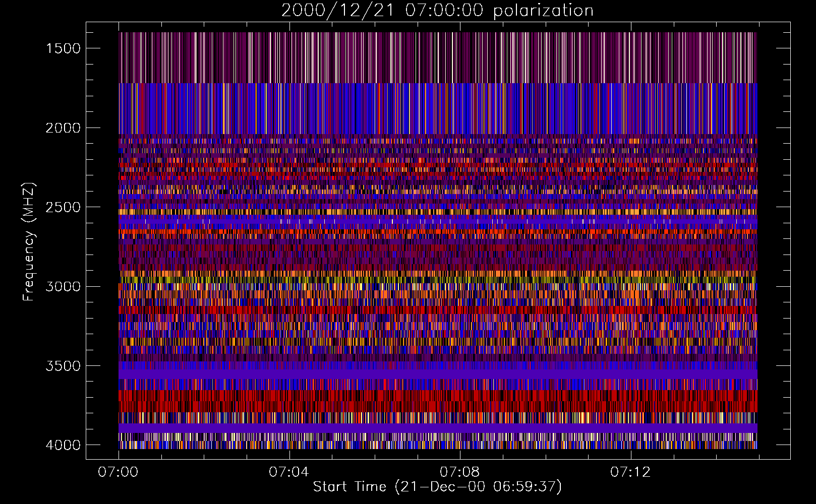The height and width of the screenshot is (504, 816).
Task: Click the '07:08' time axis label
Action: tap(459, 472)
